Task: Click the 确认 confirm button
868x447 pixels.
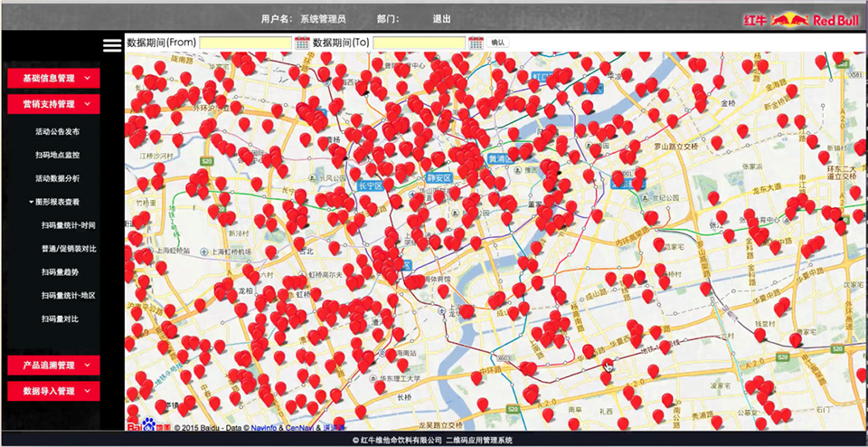Action: click(x=498, y=43)
